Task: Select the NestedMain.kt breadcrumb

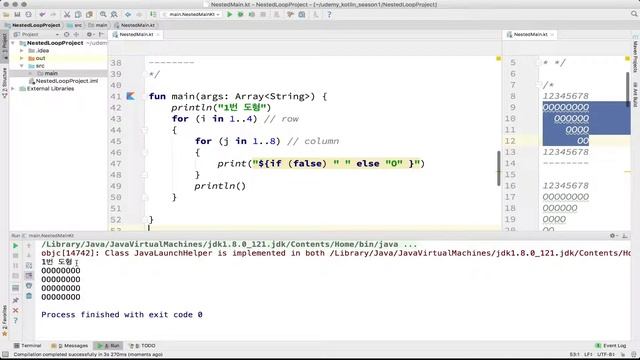Action: pos(134,25)
